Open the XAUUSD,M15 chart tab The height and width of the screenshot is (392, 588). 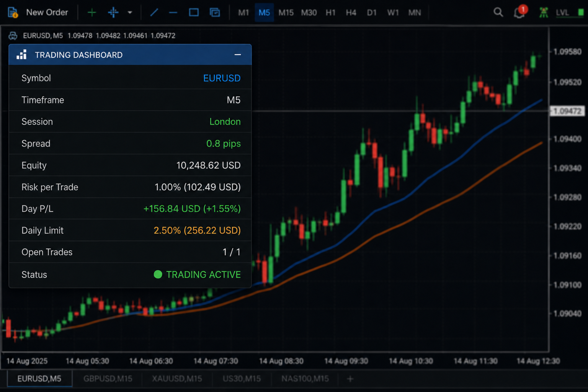177,379
